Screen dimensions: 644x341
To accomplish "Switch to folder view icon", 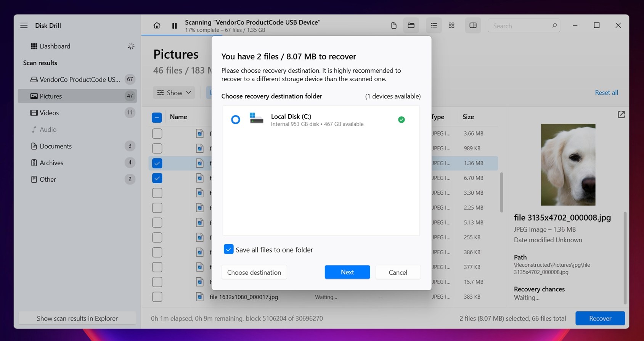I will (411, 26).
